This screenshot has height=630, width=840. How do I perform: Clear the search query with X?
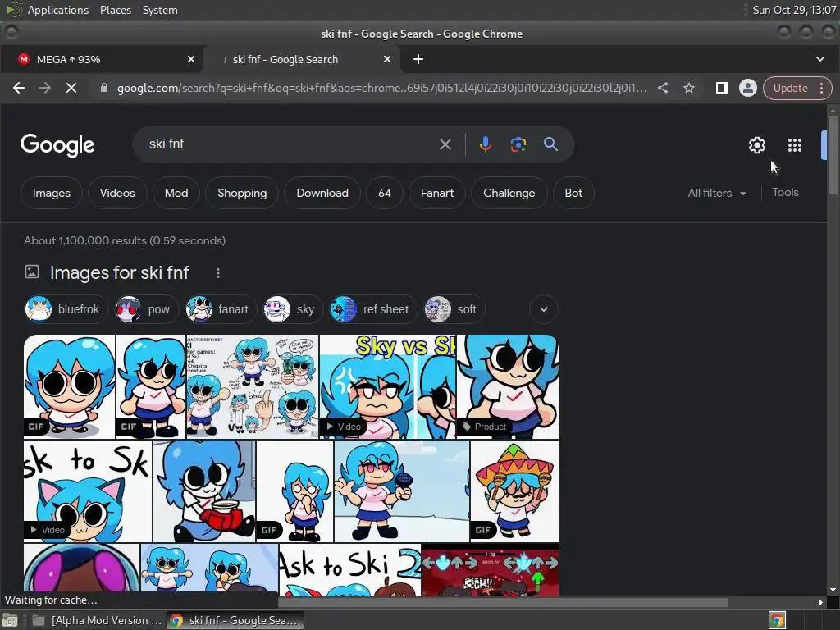[x=445, y=144]
